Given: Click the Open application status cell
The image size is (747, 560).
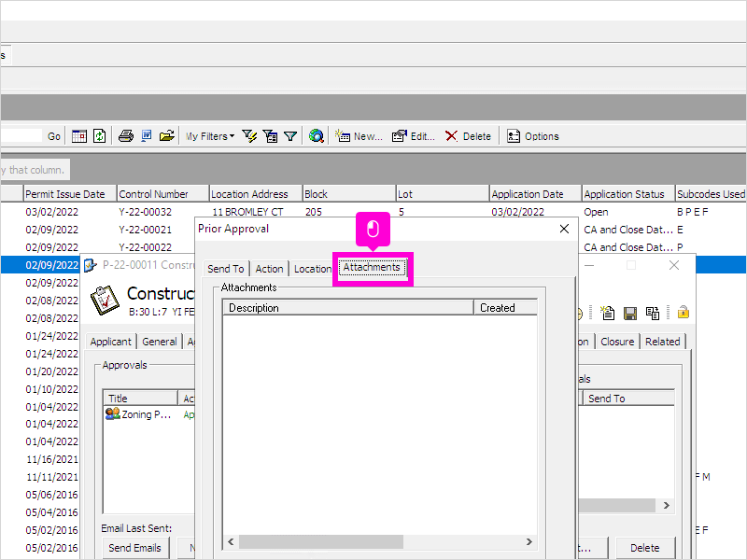Looking at the screenshot, I should pyautogui.click(x=596, y=212).
